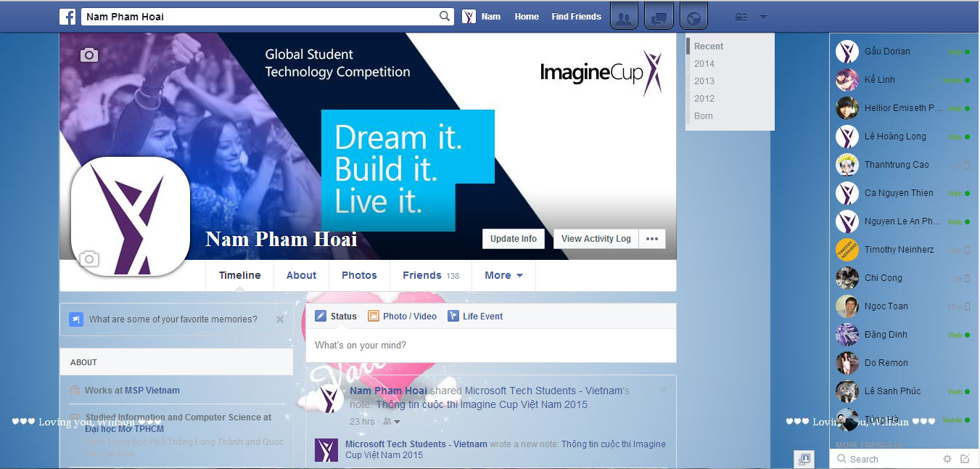Open MSP Vietnam workplace link
Image resolution: width=980 pixels, height=469 pixels.
152,391
